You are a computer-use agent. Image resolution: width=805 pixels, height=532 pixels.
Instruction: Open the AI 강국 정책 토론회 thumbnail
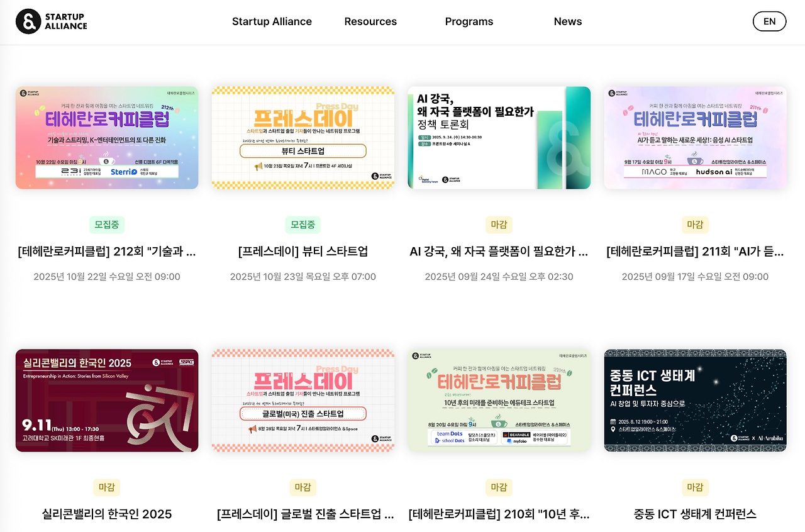click(x=499, y=138)
